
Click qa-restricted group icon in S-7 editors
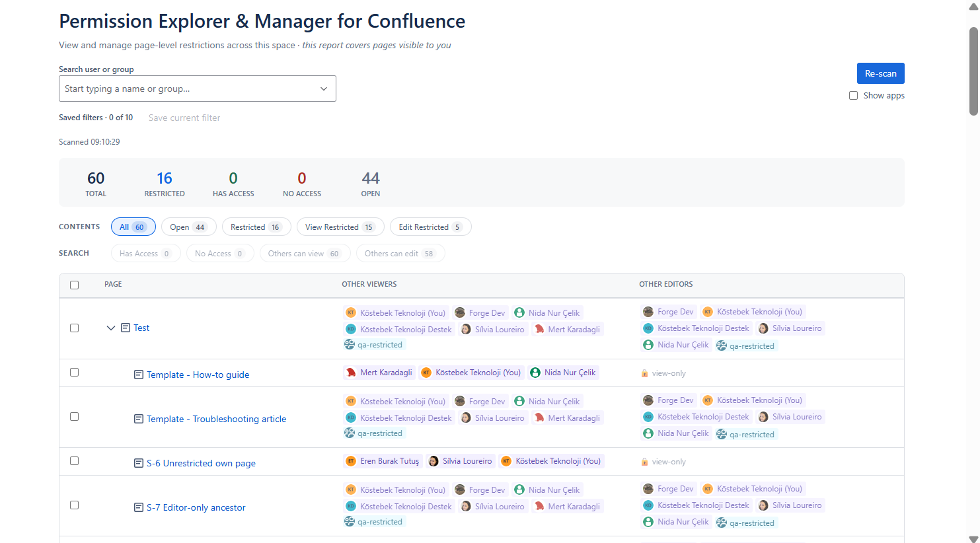722,523
